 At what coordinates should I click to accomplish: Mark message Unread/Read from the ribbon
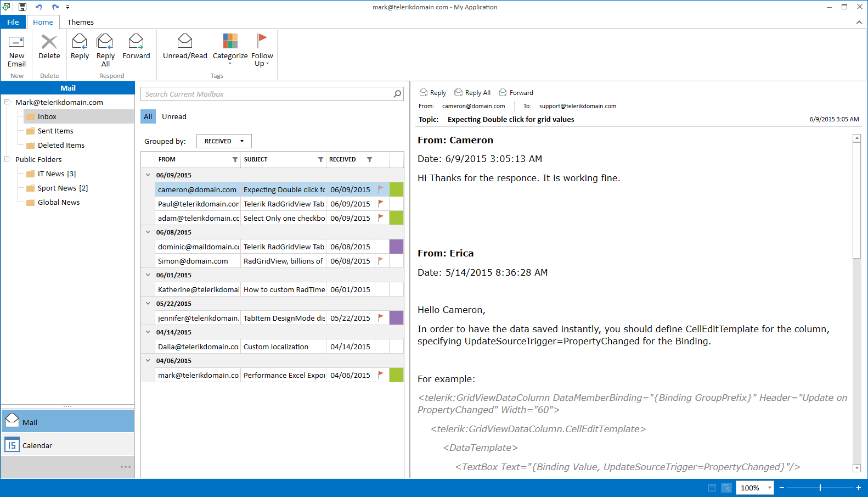pos(185,47)
